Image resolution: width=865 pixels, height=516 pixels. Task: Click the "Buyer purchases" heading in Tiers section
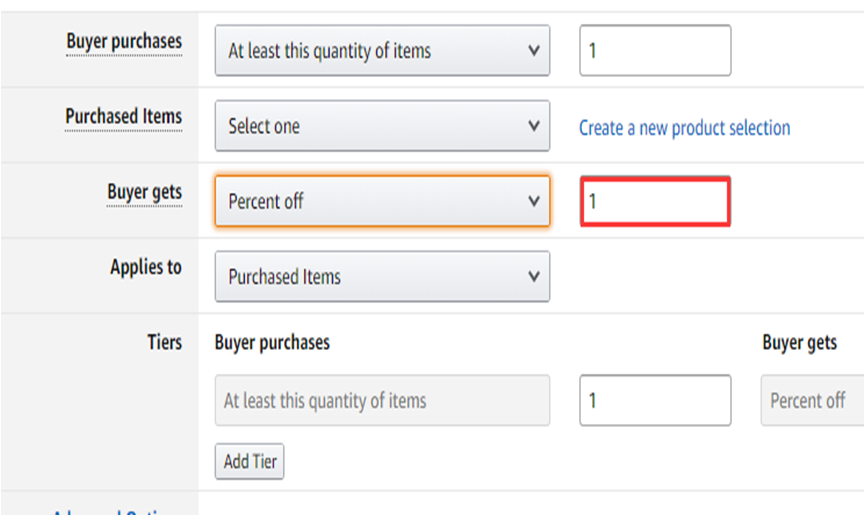(x=272, y=342)
